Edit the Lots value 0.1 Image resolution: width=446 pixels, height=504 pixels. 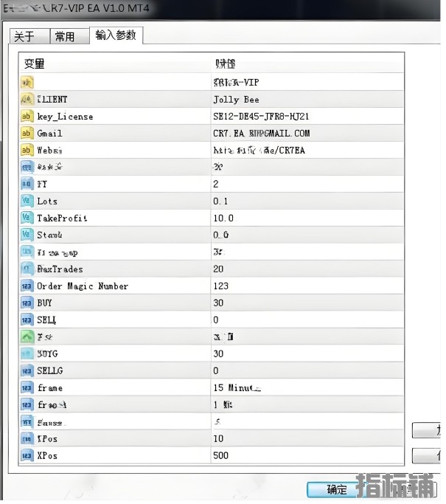(221, 201)
